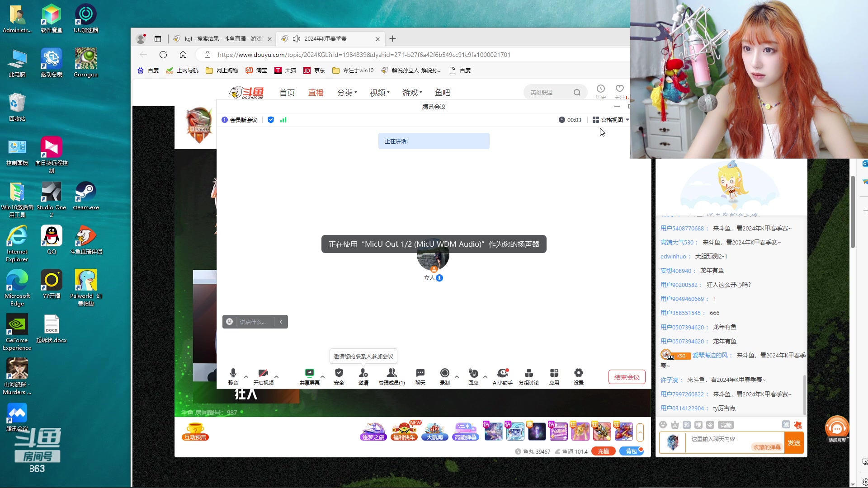Viewport: 868px width, 488px height.
Task: Open the emoji picker in Douyu chat
Action: pos(663,425)
